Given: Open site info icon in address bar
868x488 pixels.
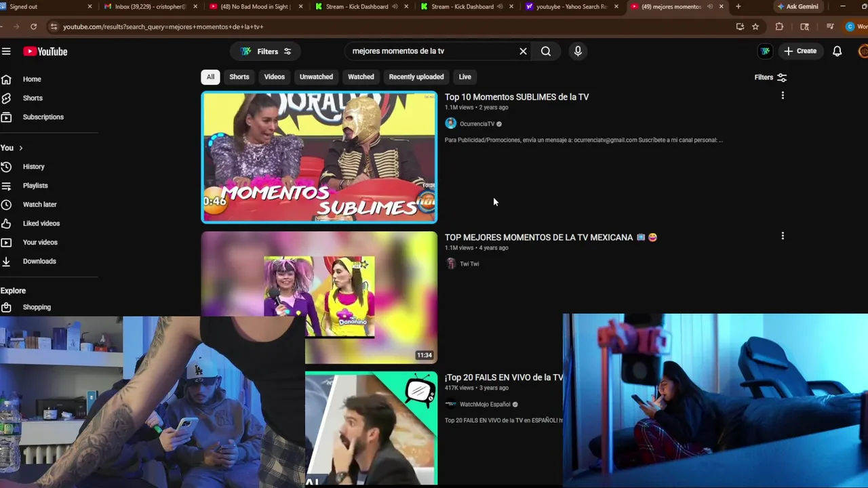Looking at the screenshot, I should [x=54, y=26].
